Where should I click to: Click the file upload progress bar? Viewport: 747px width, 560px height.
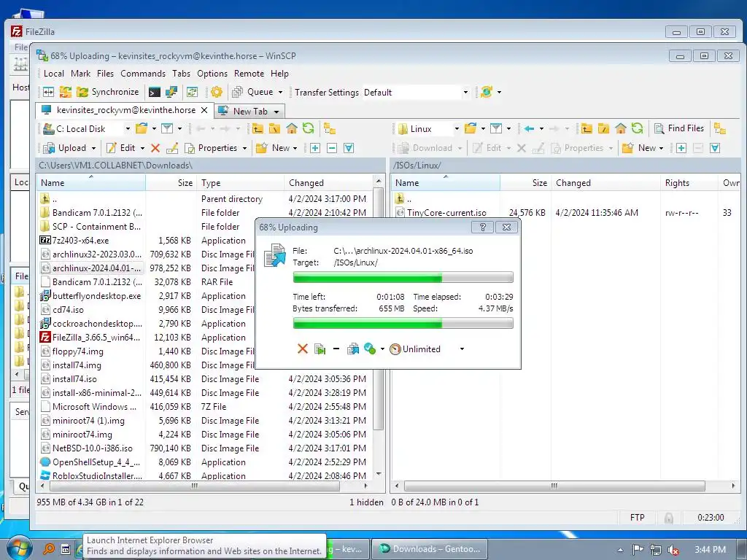click(403, 277)
